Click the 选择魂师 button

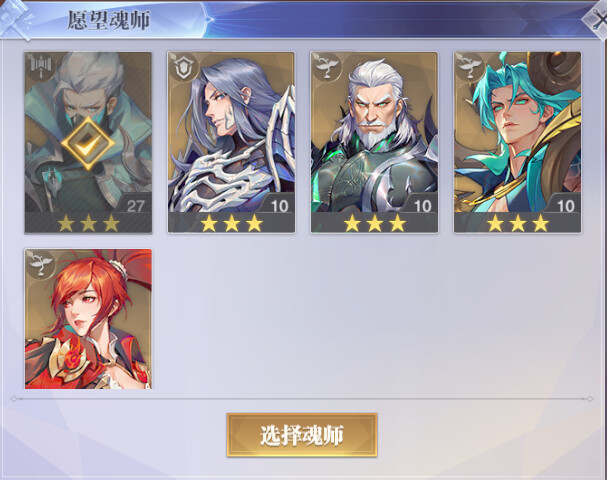coord(302,435)
